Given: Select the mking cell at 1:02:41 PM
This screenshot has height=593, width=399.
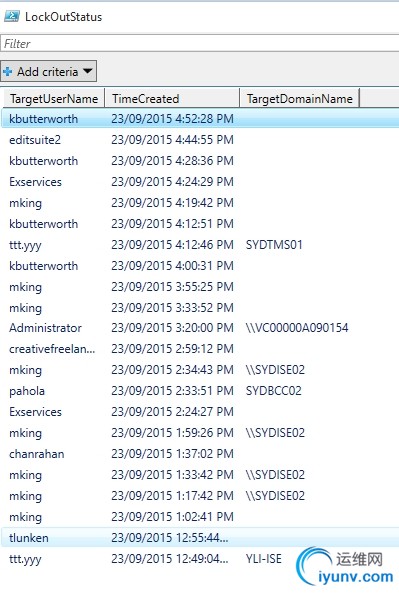Looking at the screenshot, I should [x=25, y=517].
